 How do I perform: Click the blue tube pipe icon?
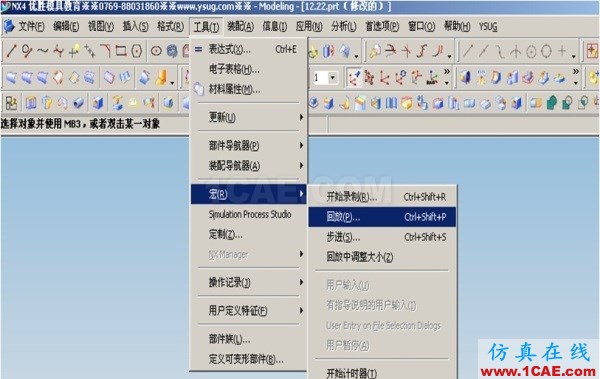[x=78, y=103]
